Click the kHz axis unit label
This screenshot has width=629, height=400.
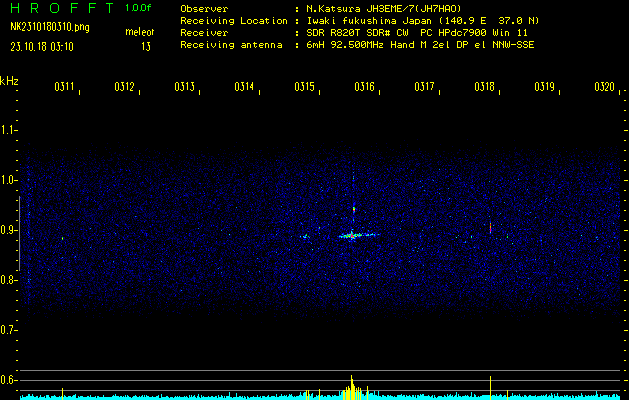tap(9, 80)
